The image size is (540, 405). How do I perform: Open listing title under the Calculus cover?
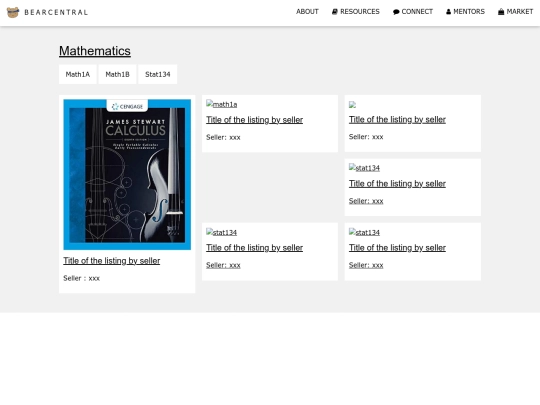click(112, 261)
